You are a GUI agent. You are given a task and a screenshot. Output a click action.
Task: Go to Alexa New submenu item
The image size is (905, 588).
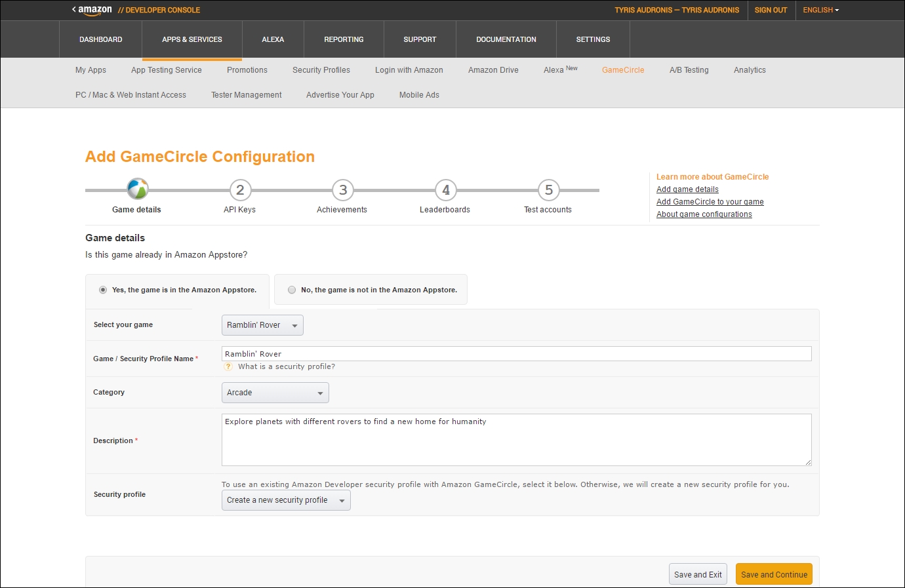560,69
